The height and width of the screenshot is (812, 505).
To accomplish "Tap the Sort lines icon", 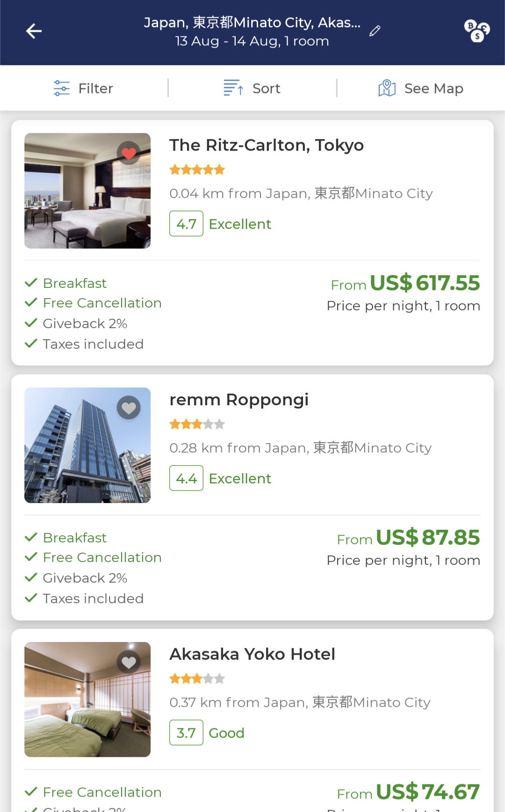I will tap(233, 88).
